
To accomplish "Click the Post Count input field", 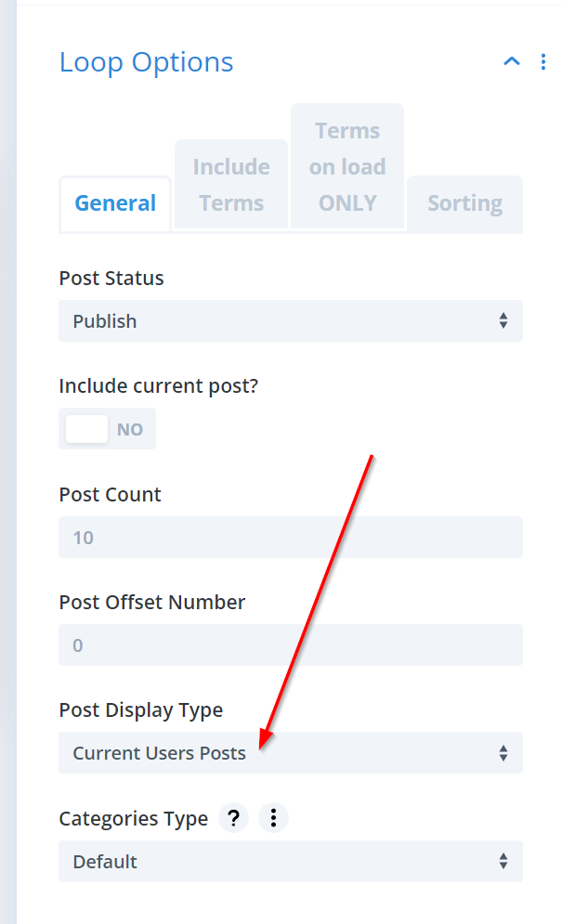I will click(290, 538).
